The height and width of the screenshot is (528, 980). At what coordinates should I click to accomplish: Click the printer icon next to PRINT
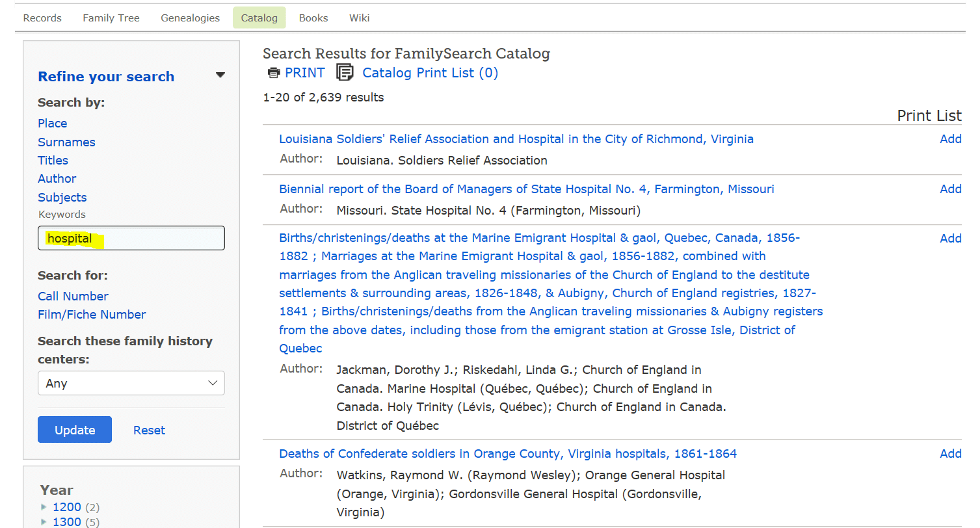(274, 73)
